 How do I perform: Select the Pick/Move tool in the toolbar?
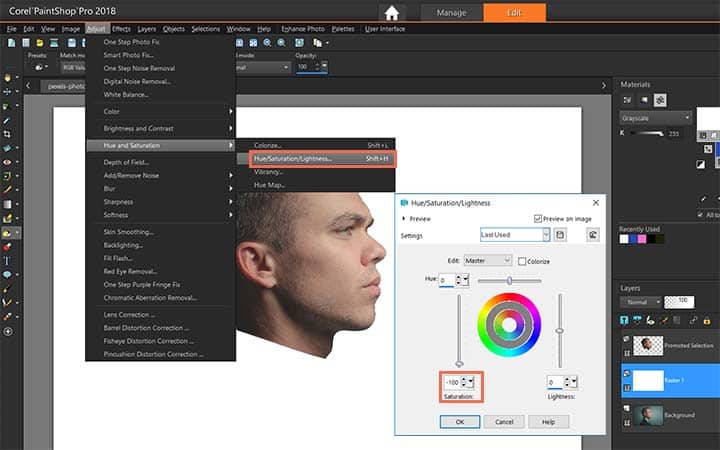click(x=7, y=92)
